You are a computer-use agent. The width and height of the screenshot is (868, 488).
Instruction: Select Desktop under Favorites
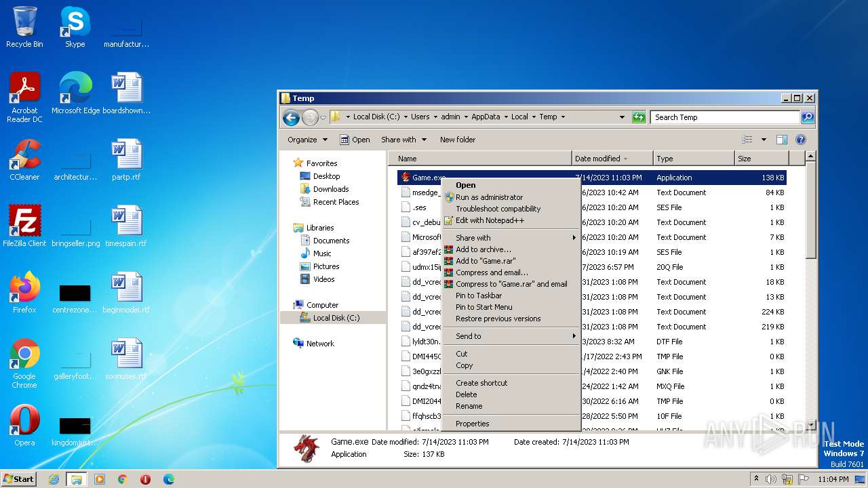point(326,176)
